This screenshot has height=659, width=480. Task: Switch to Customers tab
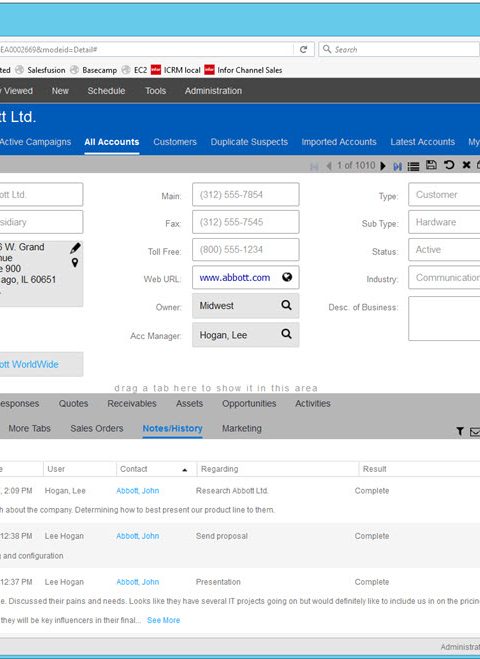coord(175,142)
